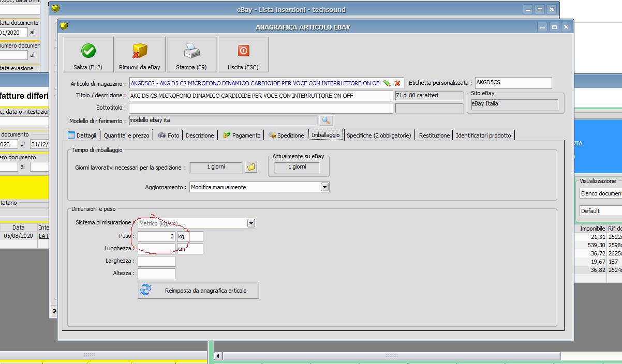Click ANAGRAFICA ARTICOLO EBAY window icon
The height and width of the screenshot is (364, 622).
click(64, 26)
